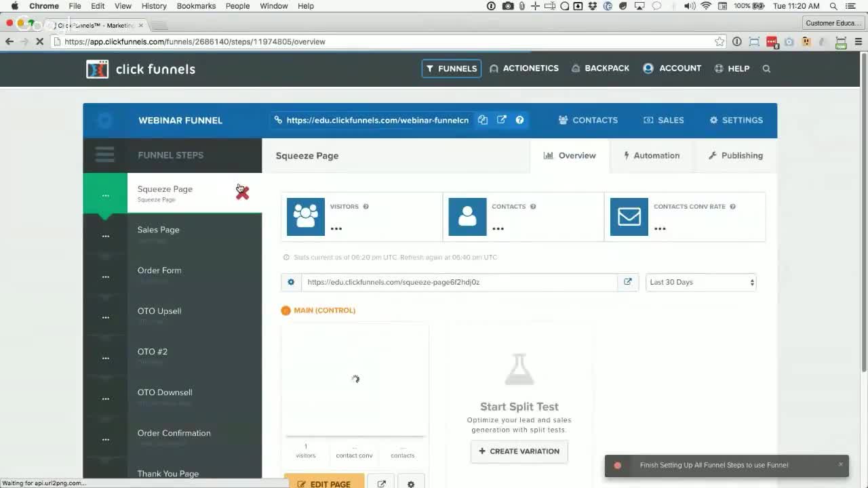
Task: Open the Last 30 Days dropdown
Action: (701, 282)
